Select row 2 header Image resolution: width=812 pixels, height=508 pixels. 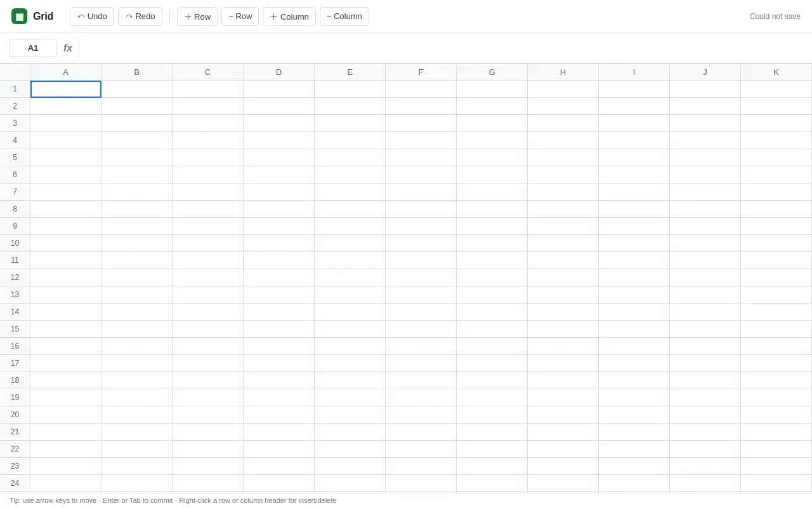click(x=15, y=106)
